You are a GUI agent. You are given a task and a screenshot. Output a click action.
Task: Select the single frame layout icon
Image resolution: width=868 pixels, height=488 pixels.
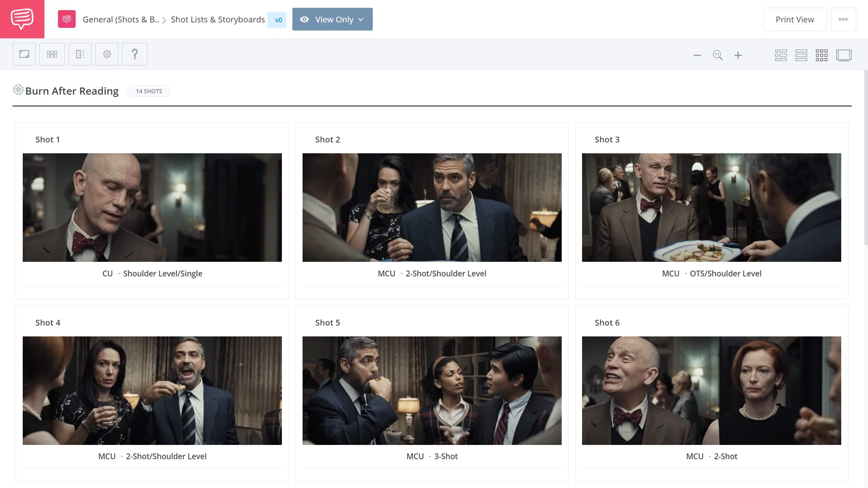coord(24,54)
